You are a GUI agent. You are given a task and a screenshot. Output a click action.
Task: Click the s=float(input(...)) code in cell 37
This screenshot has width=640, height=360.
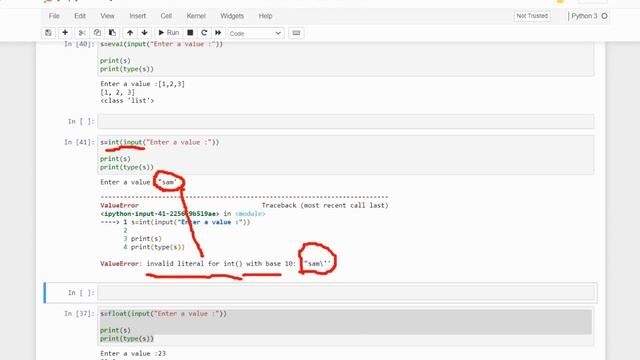pyautogui.click(x=163, y=314)
